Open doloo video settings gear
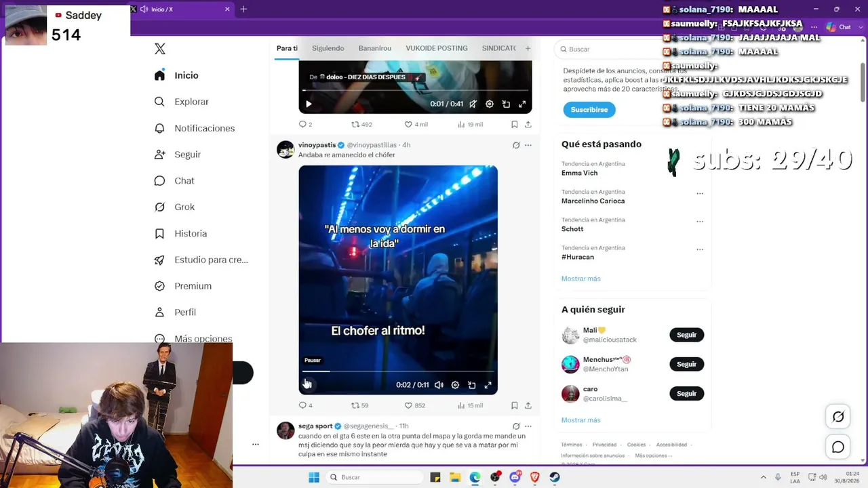 coord(490,104)
